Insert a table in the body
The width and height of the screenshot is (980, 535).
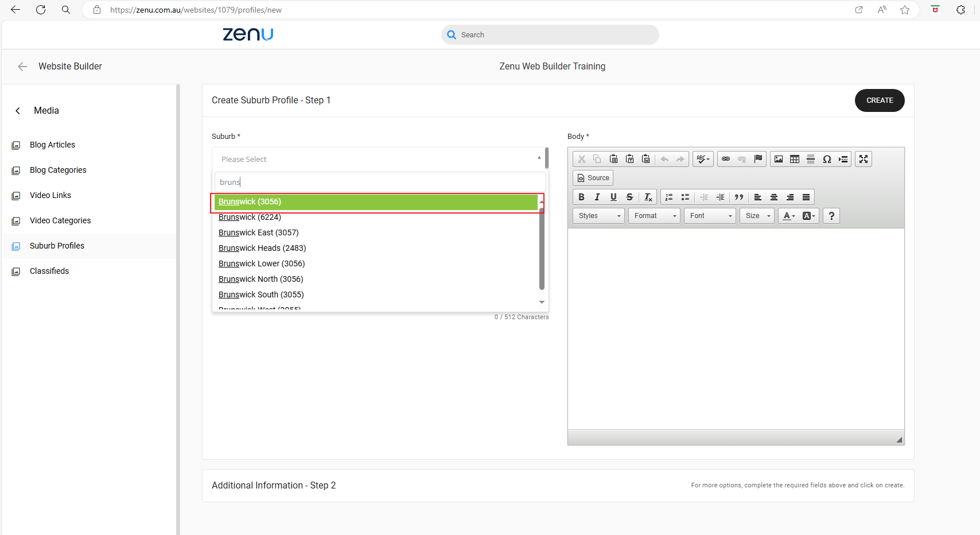(x=795, y=159)
